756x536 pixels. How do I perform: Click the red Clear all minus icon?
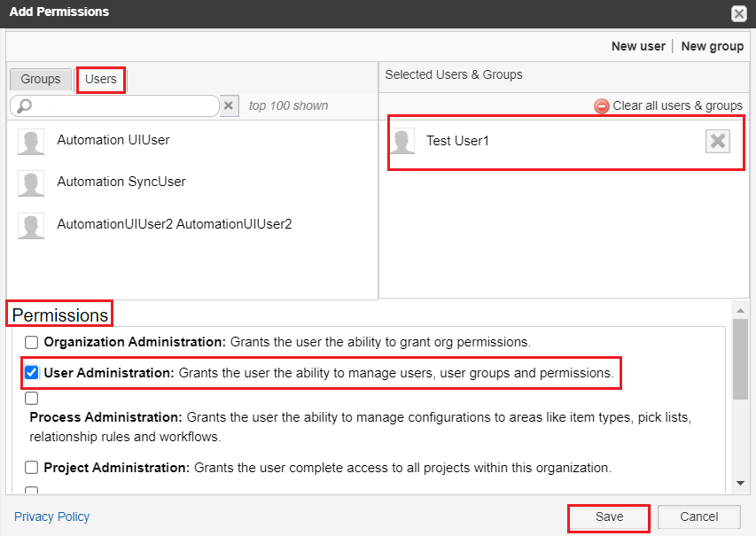point(602,105)
